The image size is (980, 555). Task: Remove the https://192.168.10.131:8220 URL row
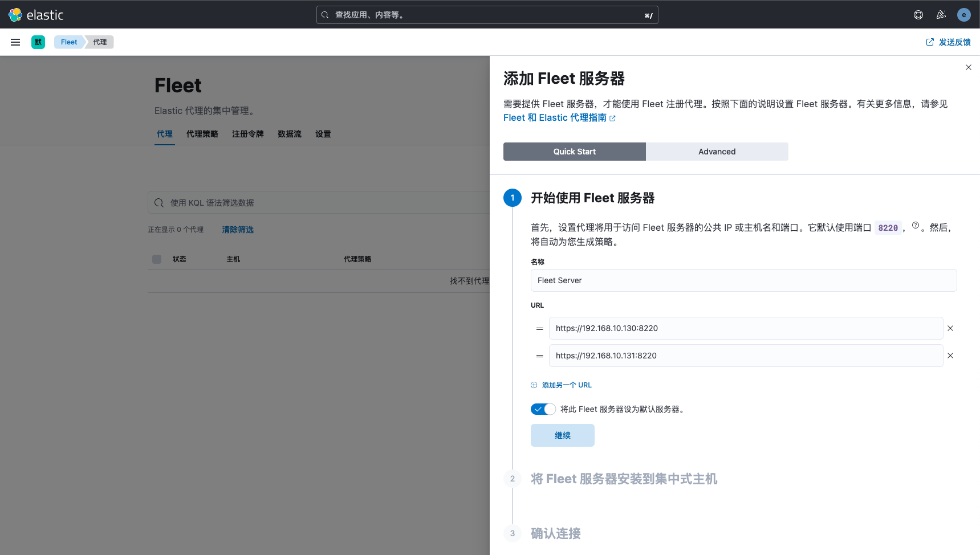point(950,356)
